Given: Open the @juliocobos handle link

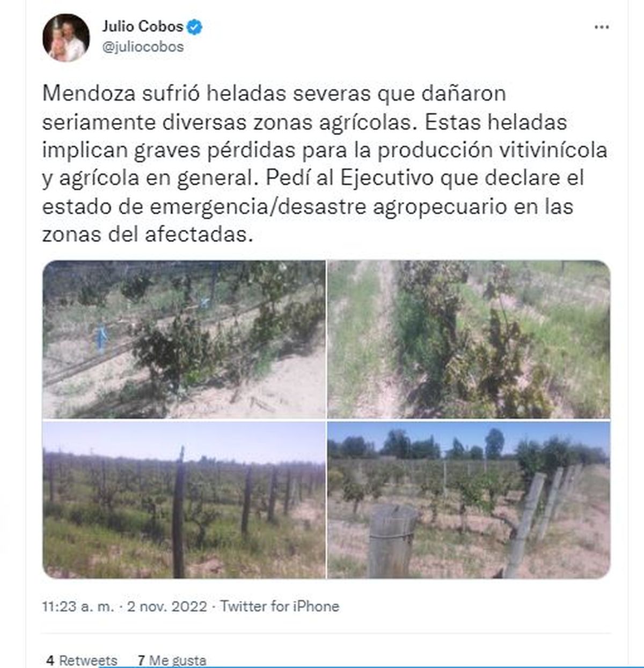Looking at the screenshot, I should point(143,47).
